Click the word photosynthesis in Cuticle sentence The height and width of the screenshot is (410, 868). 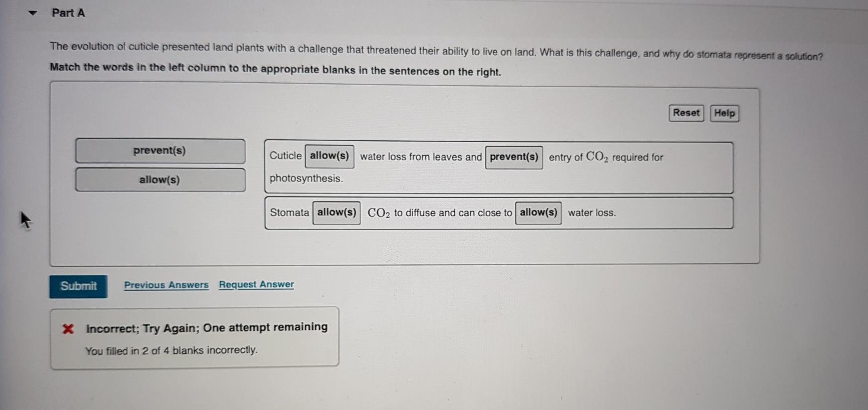(306, 178)
